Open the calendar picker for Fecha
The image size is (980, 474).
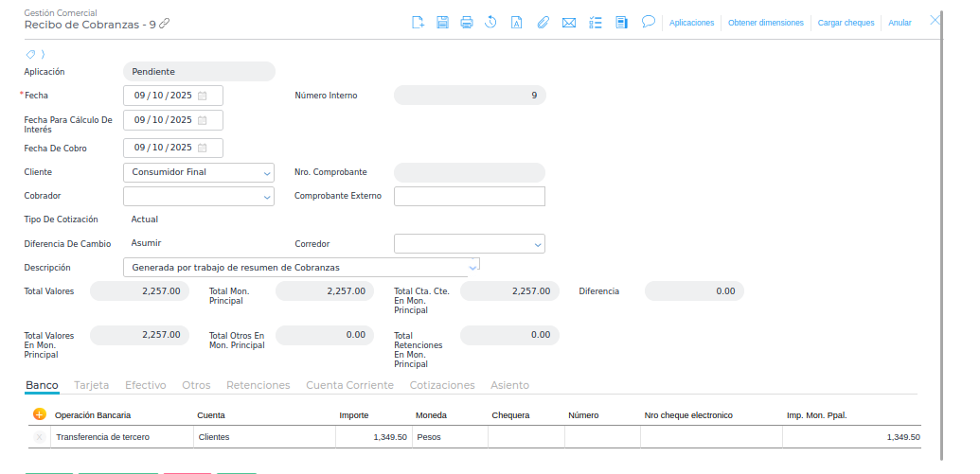point(203,96)
